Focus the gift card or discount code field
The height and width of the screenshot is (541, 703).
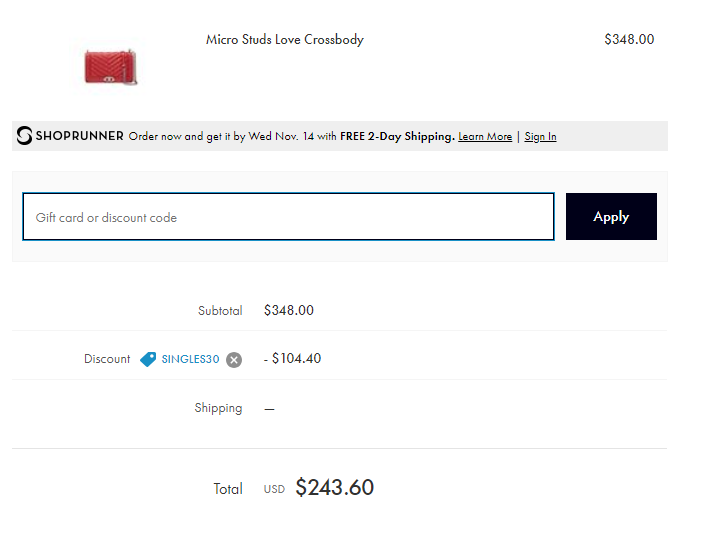pos(288,216)
